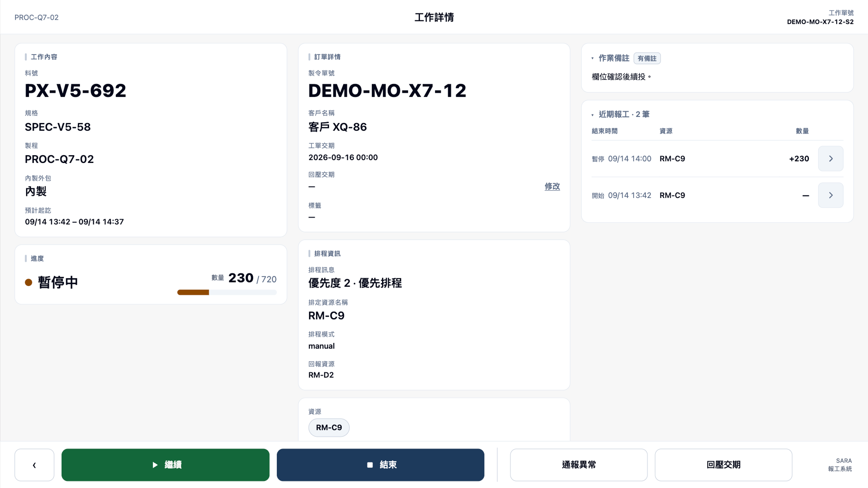Click RM-C9 in the 開始 09/14 13:42 row
The image size is (868, 488).
click(672, 195)
